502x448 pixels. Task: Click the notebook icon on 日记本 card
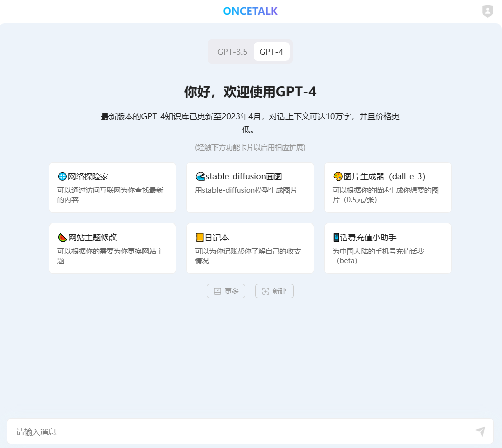pyautogui.click(x=200, y=238)
